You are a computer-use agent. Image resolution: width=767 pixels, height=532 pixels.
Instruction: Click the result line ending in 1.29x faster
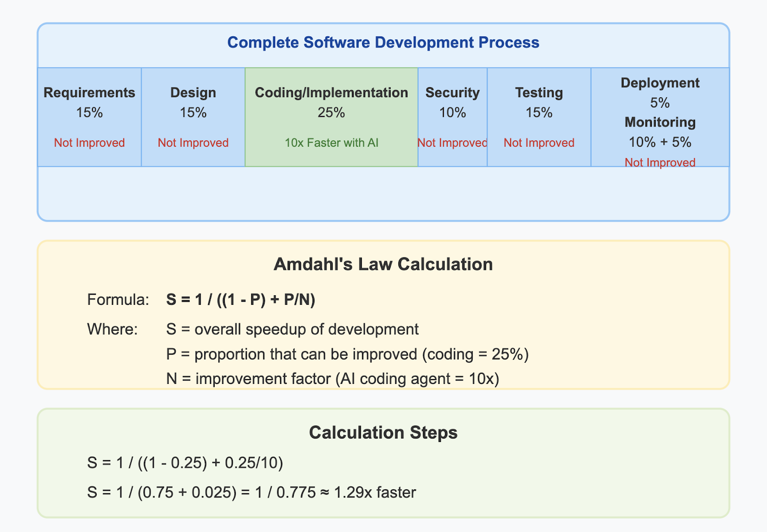(252, 492)
